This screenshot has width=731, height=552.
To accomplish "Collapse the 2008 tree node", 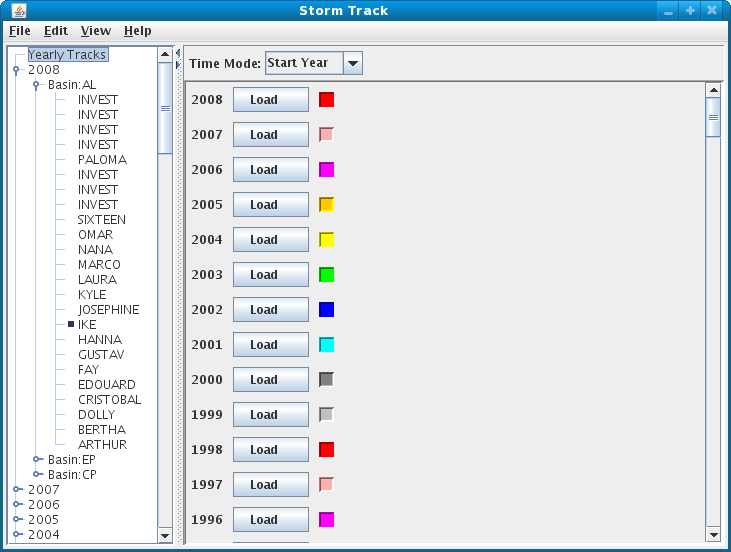I will pos(16,70).
